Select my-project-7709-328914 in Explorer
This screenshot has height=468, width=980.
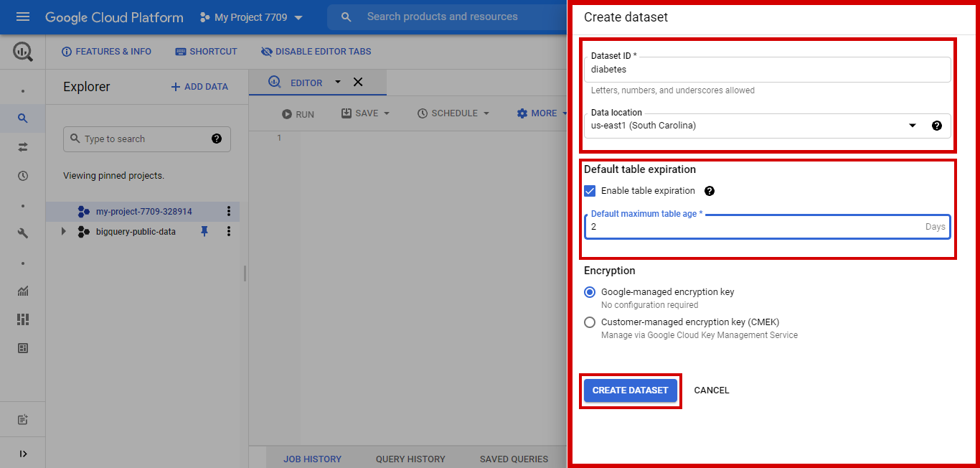tap(143, 212)
